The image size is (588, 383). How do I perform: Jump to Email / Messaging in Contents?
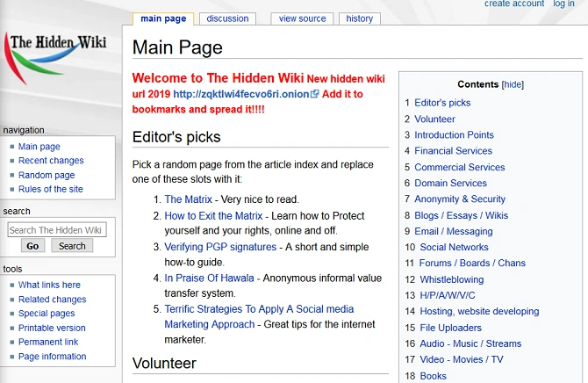454,231
